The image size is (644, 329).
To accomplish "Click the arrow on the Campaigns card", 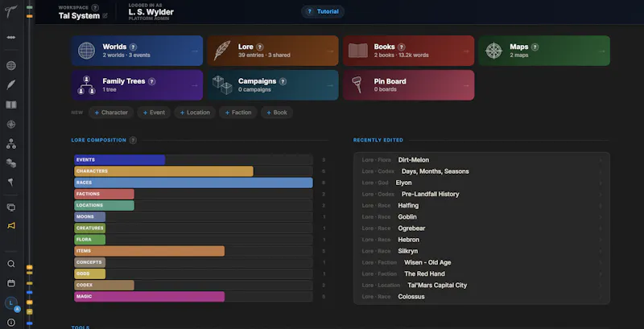I will 330,86.
